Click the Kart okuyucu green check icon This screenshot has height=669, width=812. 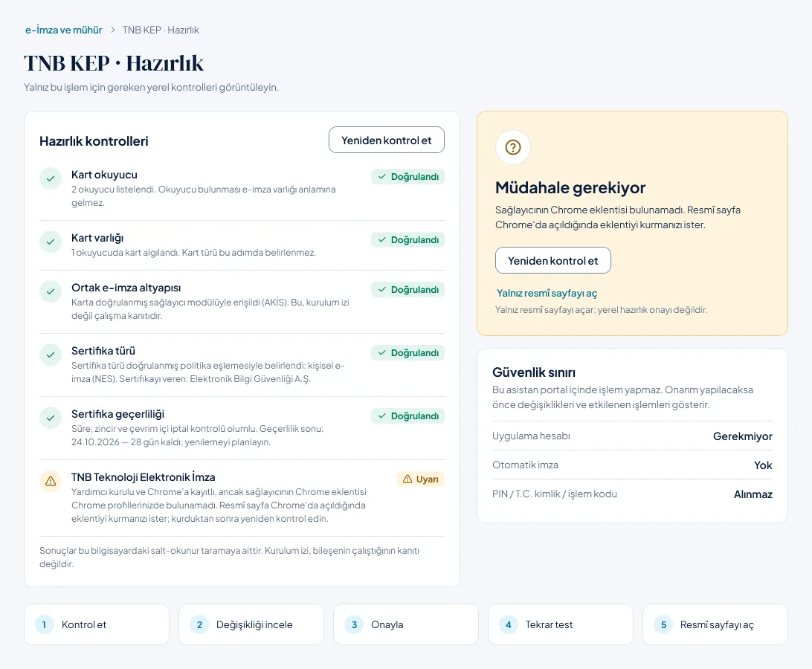(51, 178)
